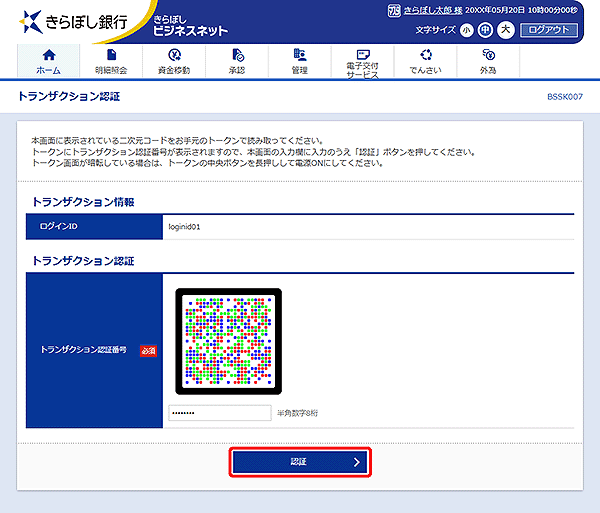Open the 電子交付サービス menu
This screenshot has height=513, width=600.
(362, 61)
